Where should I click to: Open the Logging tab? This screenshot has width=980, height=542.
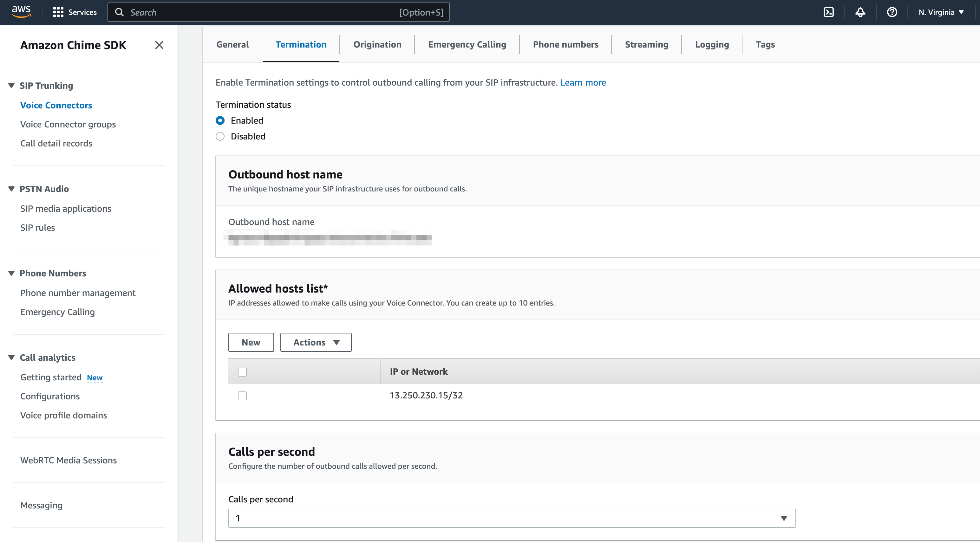pos(712,44)
